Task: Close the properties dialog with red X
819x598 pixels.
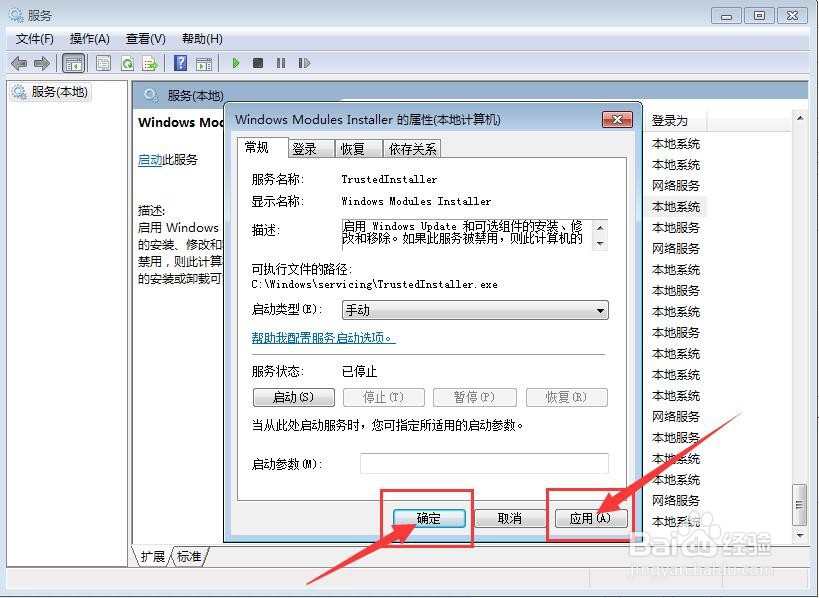Action: 617,120
